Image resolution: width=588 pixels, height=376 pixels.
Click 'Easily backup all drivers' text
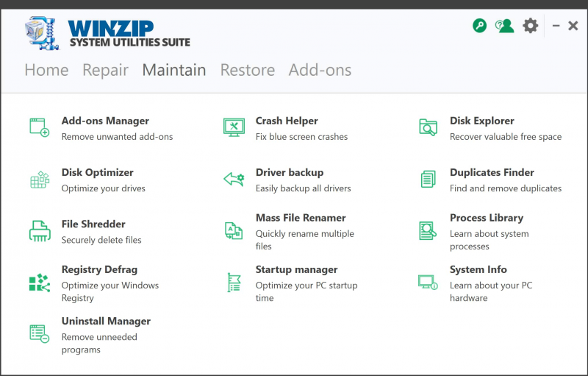pyautogui.click(x=303, y=188)
